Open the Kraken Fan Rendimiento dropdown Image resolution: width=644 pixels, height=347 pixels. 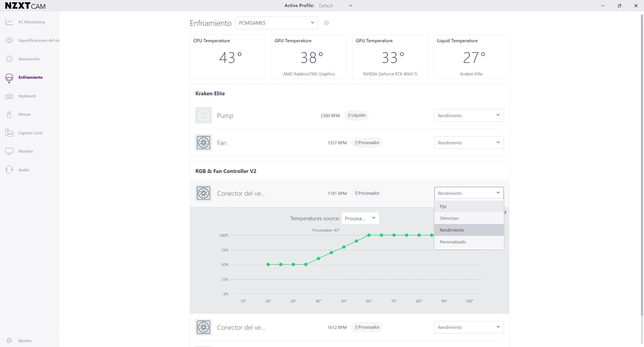click(469, 143)
